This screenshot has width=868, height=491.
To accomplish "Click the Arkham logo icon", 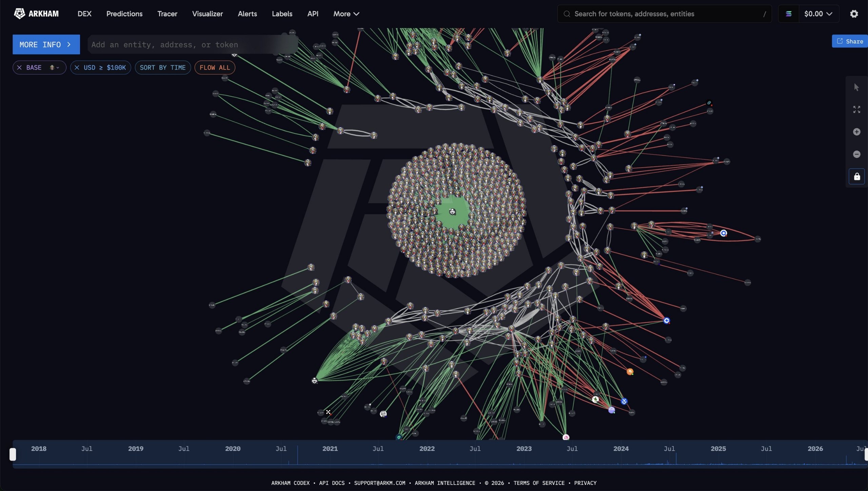I will (x=19, y=14).
